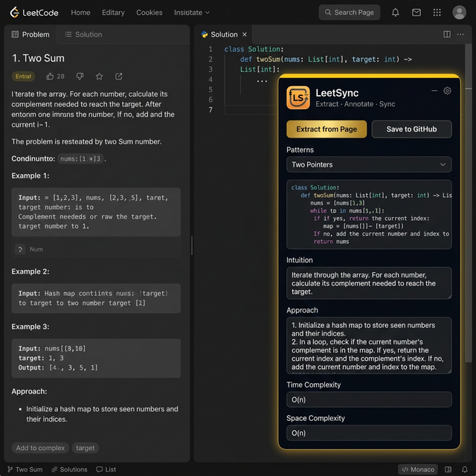Go to the Home menu
Viewport: 476px width, 476px height.
80,13
